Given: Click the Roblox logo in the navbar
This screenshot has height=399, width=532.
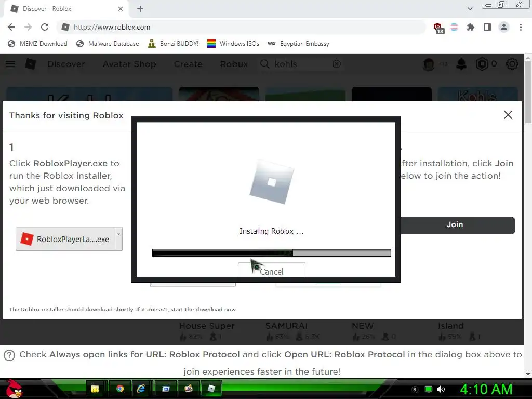Looking at the screenshot, I should coord(31,64).
